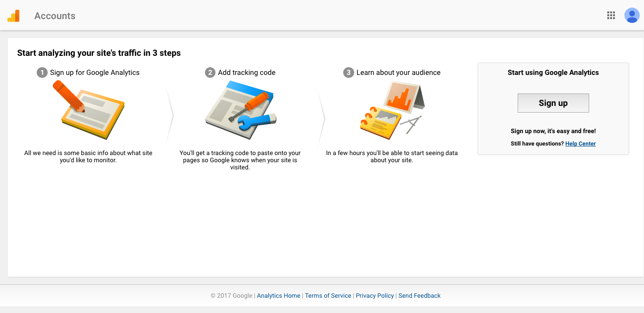644x313 pixels.
Task: Click the tracking code tools illustration
Action: pyautogui.click(x=241, y=111)
